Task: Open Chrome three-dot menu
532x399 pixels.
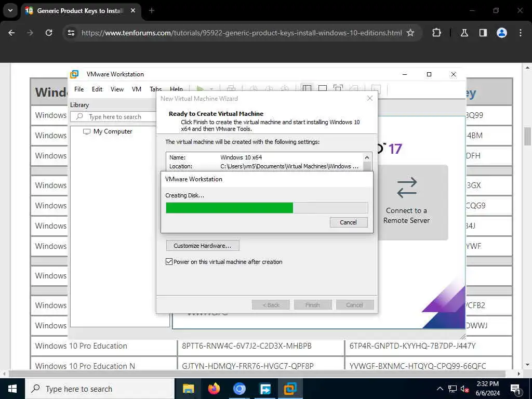Action: pyautogui.click(x=521, y=33)
